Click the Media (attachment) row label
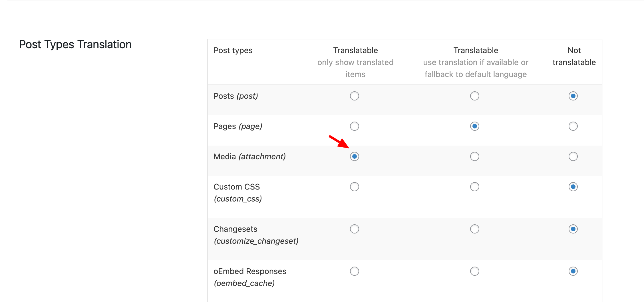The image size is (644, 302). click(250, 157)
